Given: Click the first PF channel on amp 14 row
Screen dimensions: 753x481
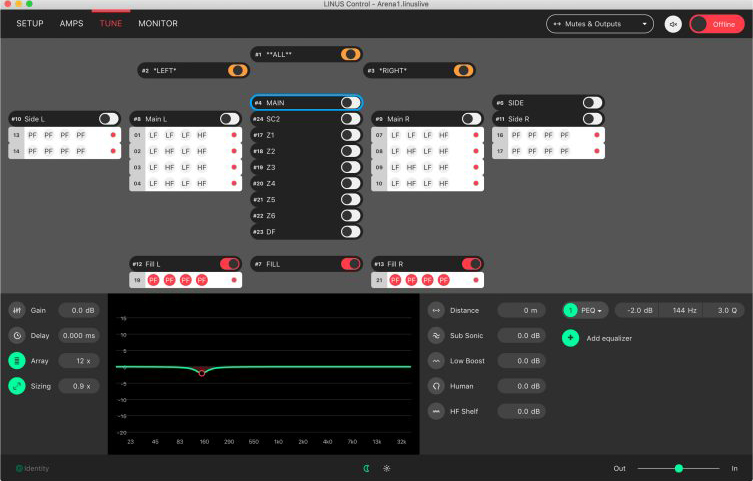Looking at the screenshot, I should [x=32, y=151].
